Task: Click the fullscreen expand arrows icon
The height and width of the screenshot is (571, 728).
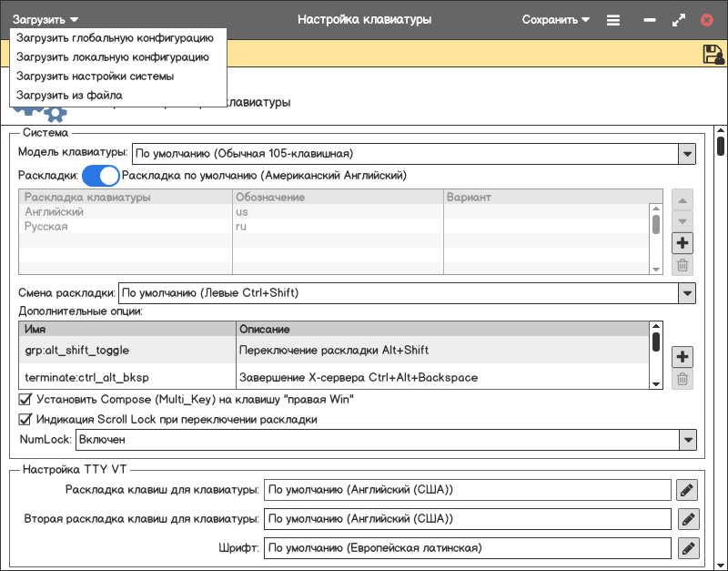Action: point(678,19)
